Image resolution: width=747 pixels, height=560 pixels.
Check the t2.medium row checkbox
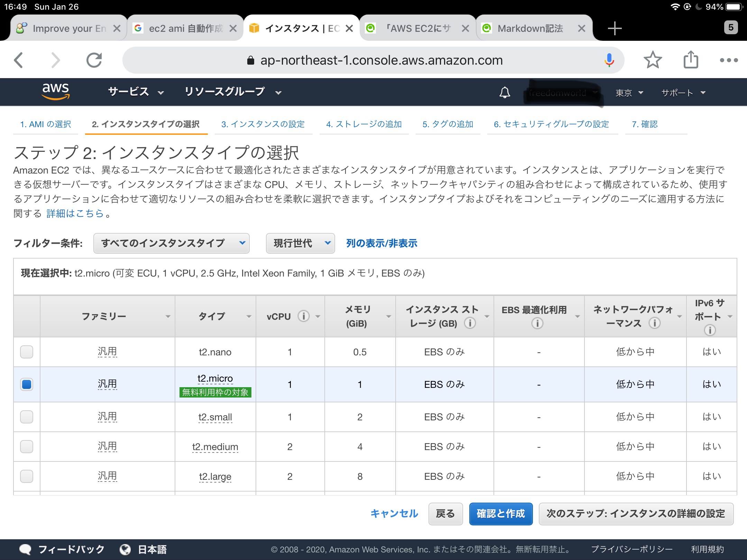point(27,447)
